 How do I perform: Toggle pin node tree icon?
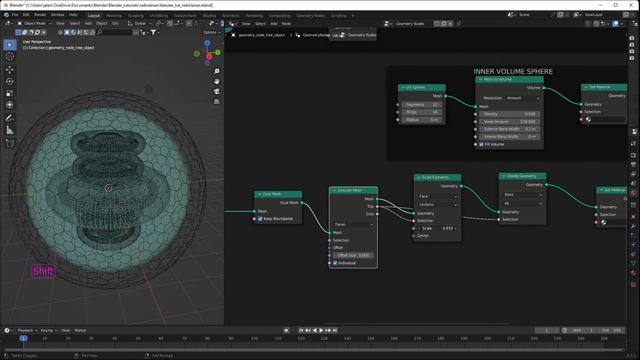(459, 24)
